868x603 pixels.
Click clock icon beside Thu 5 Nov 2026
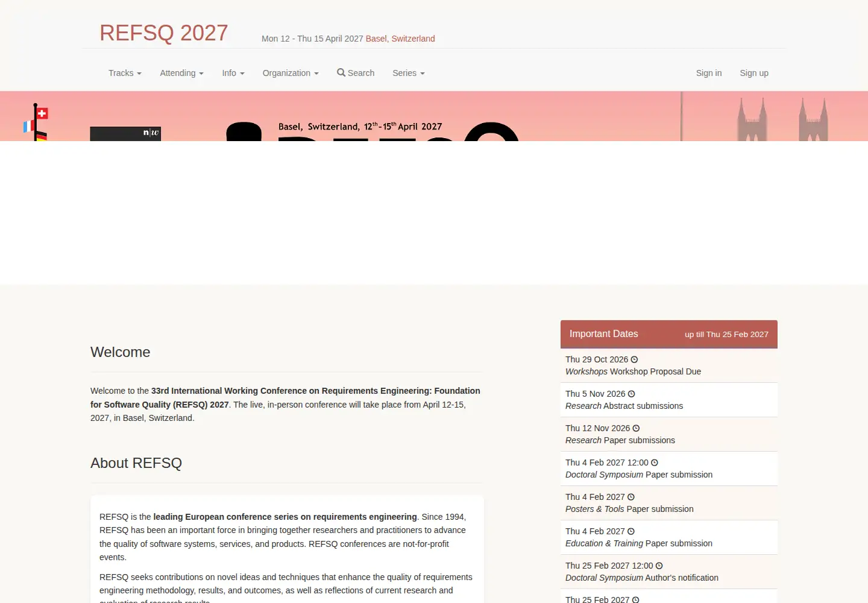[x=631, y=394]
